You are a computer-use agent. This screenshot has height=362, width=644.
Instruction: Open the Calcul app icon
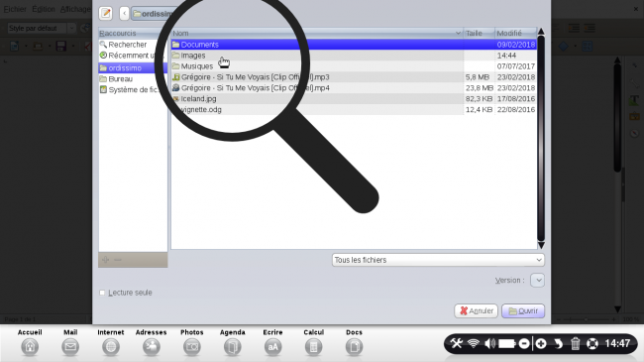coord(313,347)
